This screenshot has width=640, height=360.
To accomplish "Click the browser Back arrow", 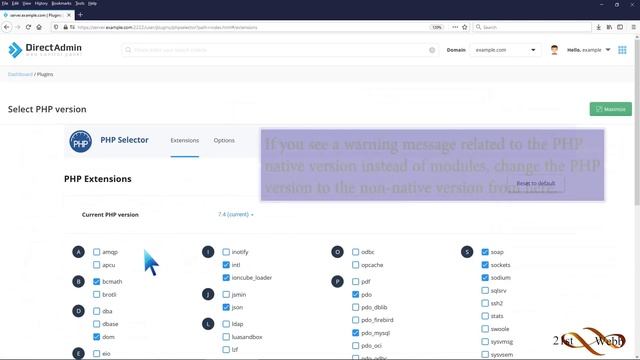I will 7,27.
